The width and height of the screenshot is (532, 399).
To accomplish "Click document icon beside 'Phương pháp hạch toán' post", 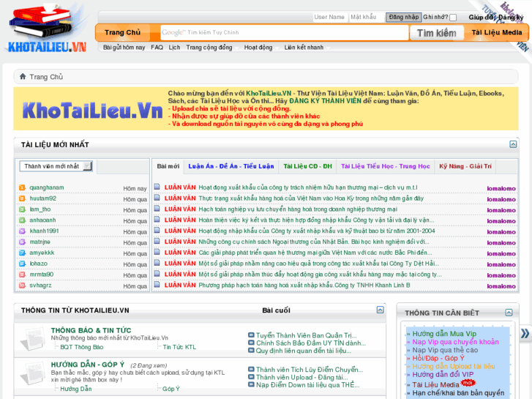I will point(157,285).
